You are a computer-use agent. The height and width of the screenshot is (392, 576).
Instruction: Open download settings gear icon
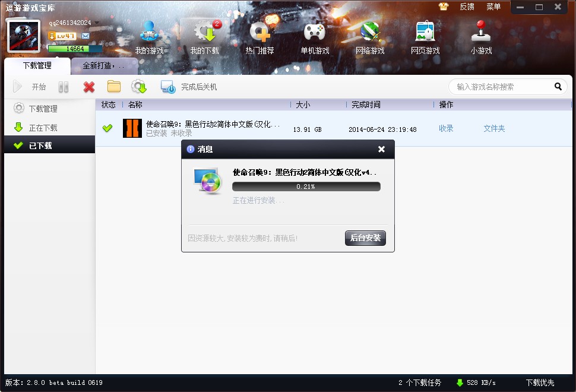point(139,87)
